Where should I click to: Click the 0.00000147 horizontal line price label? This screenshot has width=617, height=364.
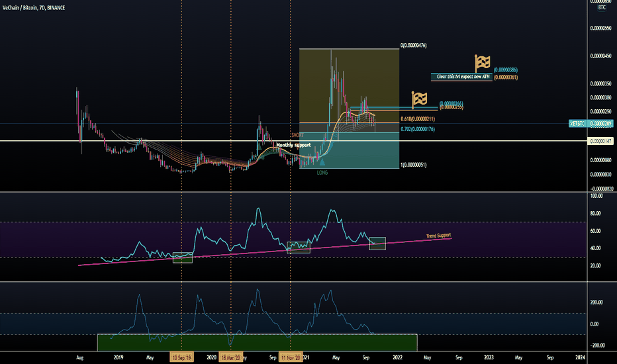tap(600, 141)
